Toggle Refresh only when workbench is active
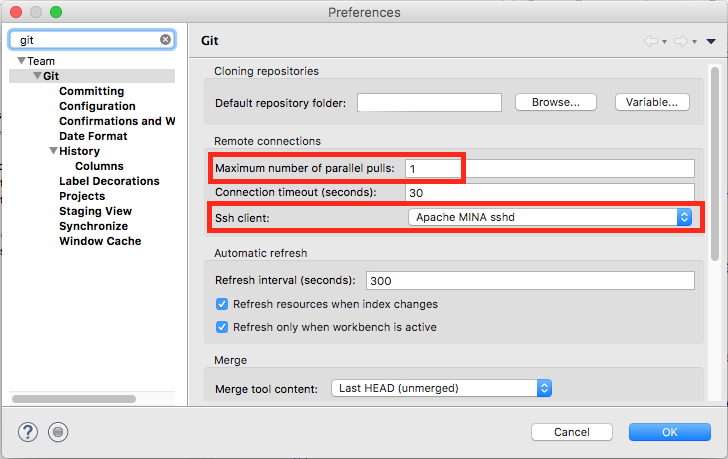Screen dimensions: 728x459 (222, 327)
